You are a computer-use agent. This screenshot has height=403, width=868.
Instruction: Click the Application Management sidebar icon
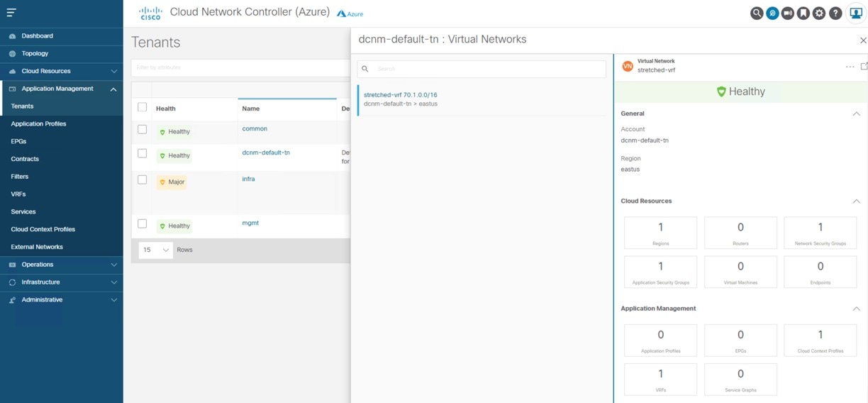12,89
